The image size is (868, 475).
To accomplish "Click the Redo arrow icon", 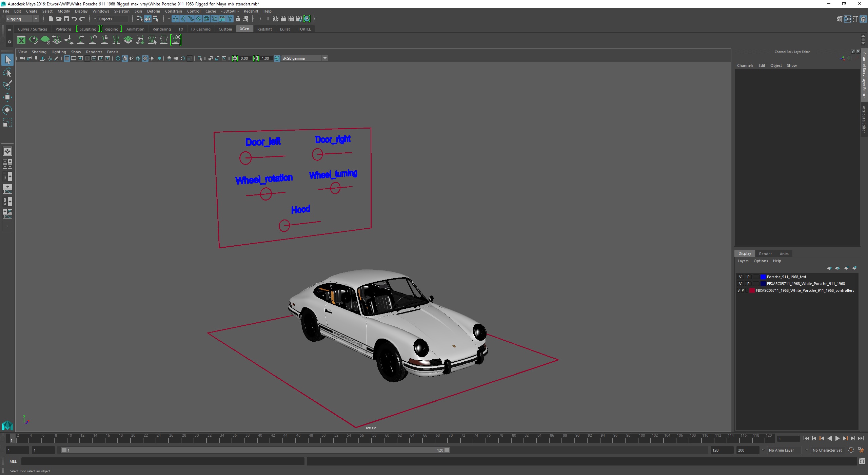I will click(x=82, y=19).
